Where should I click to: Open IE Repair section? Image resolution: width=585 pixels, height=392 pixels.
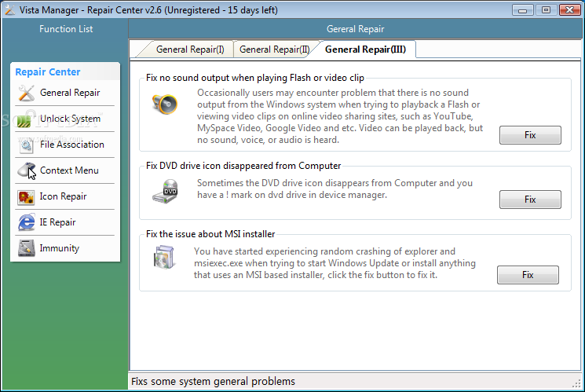tap(65, 222)
